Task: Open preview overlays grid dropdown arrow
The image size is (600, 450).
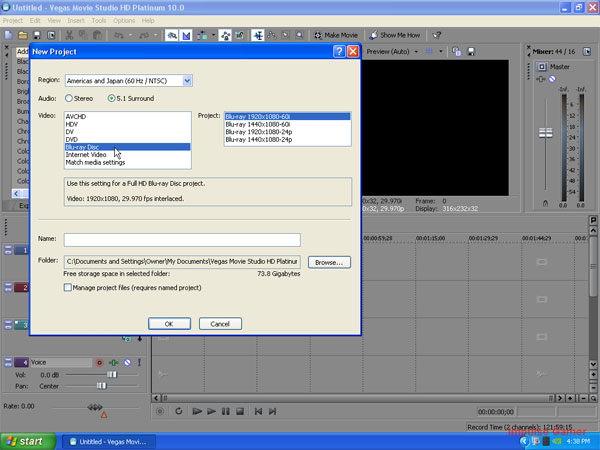Action: [x=441, y=52]
